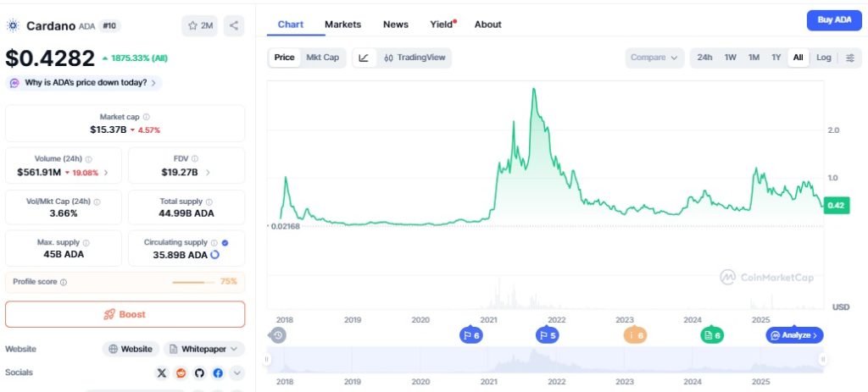Expand FDV details chevron
868x392 pixels.
pyautogui.click(x=208, y=173)
